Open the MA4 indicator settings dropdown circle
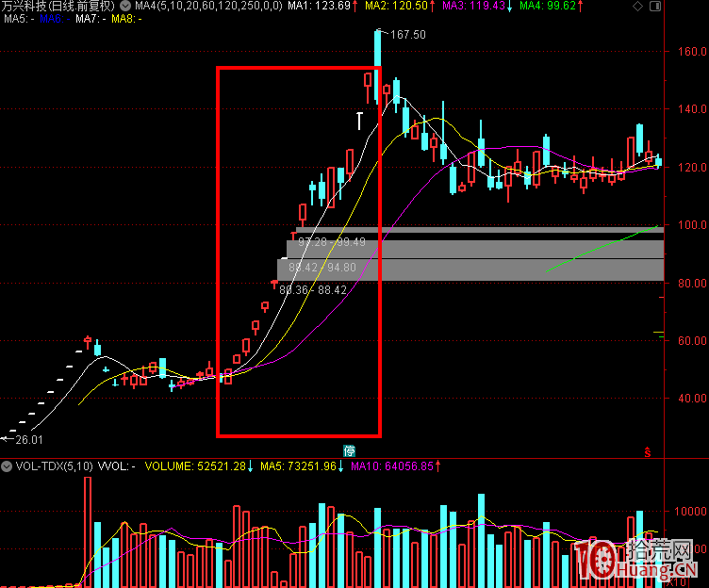Screen dimensions: 709x588 (125, 6)
